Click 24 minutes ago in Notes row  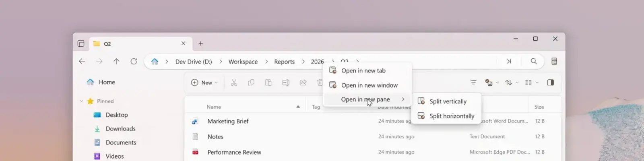[396, 136]
